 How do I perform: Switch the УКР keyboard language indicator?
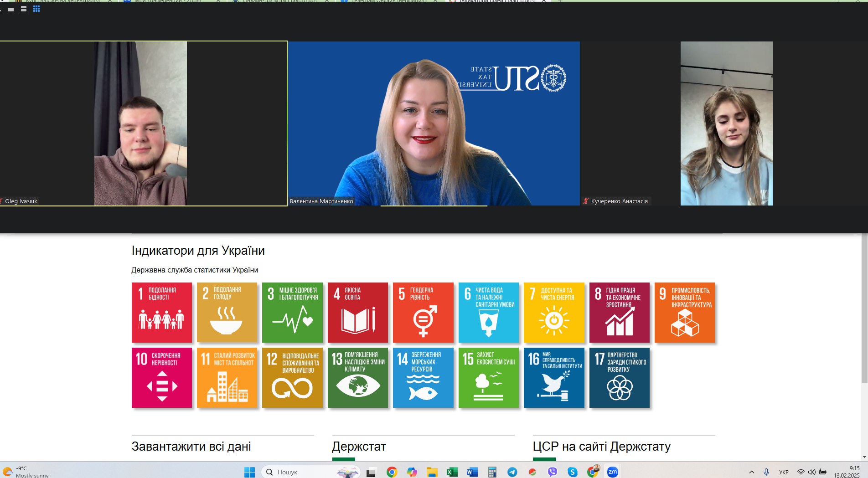point(784,472)
